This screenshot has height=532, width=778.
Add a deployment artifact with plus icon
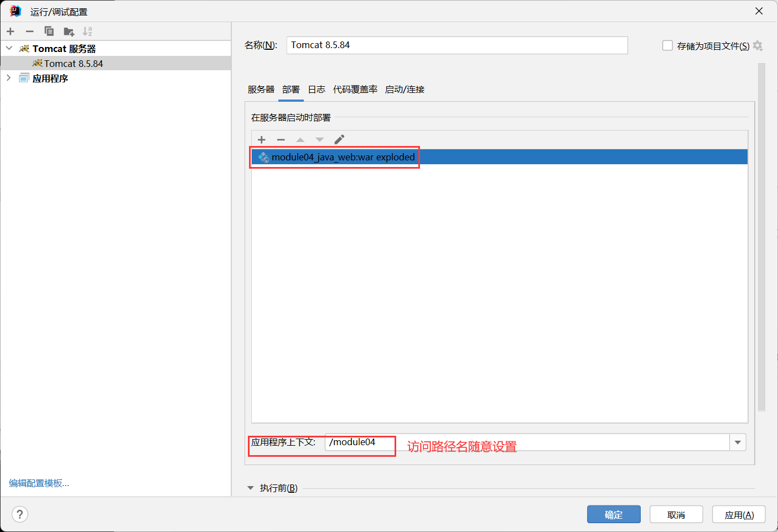pyautogui.click(x=262, y=140)
